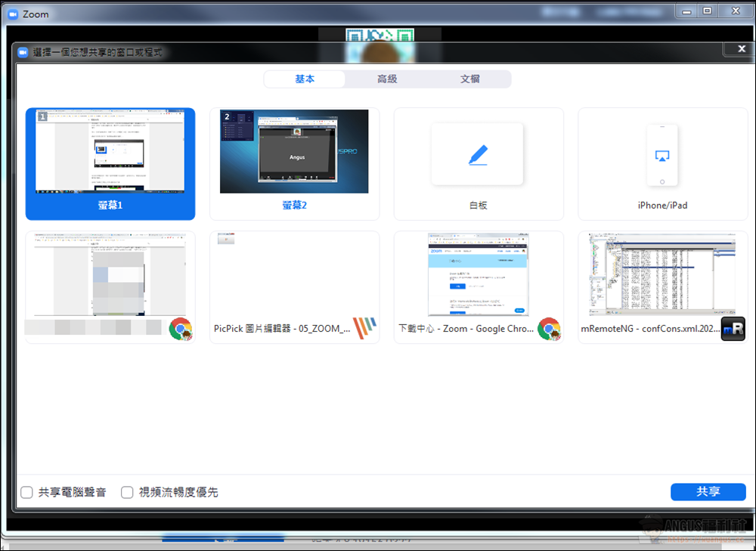Pick the PicPick editor window preview
This screenshot has width=756, height=551.
[294, 275]
